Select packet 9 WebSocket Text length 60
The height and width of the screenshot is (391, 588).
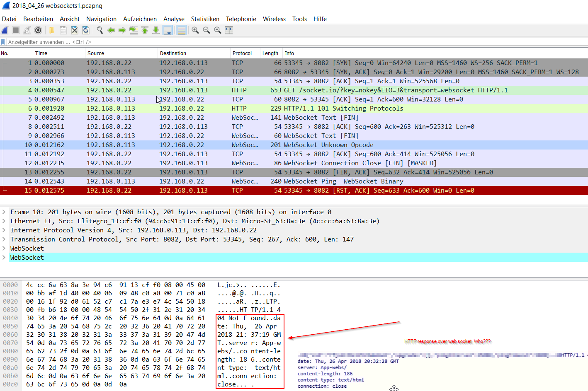point(294,136)
